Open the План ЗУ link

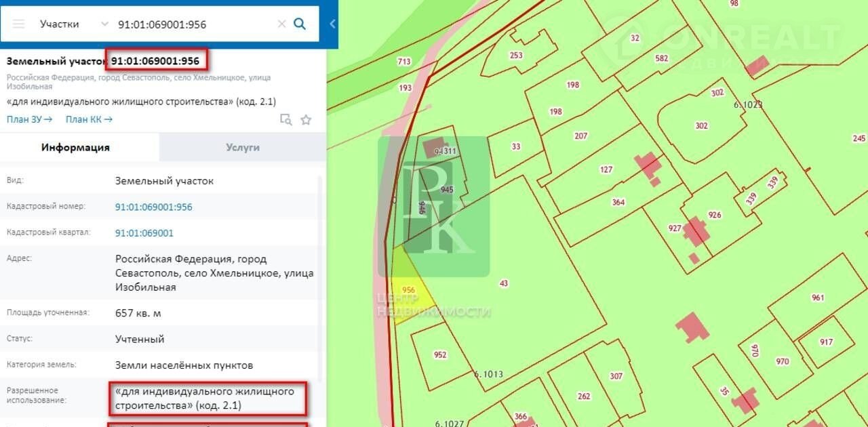tap(29, 119)
